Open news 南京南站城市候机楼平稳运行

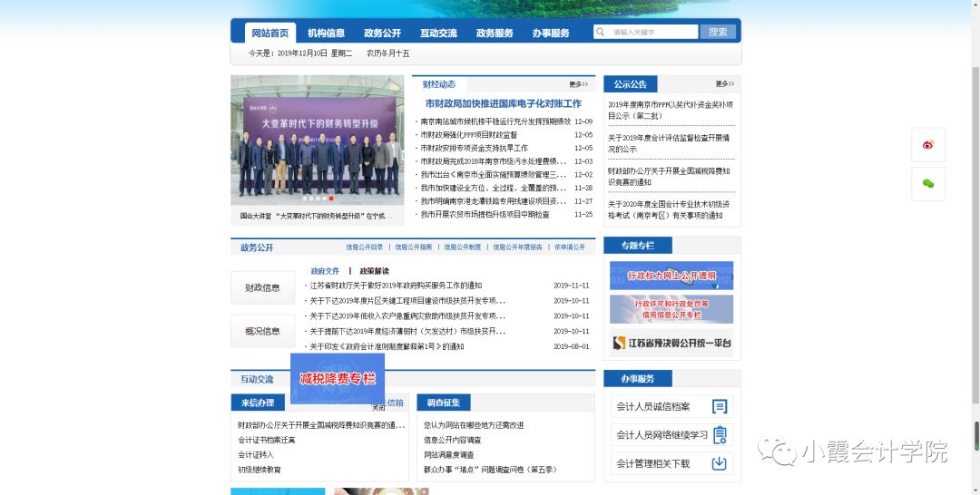tap(495, 121)
